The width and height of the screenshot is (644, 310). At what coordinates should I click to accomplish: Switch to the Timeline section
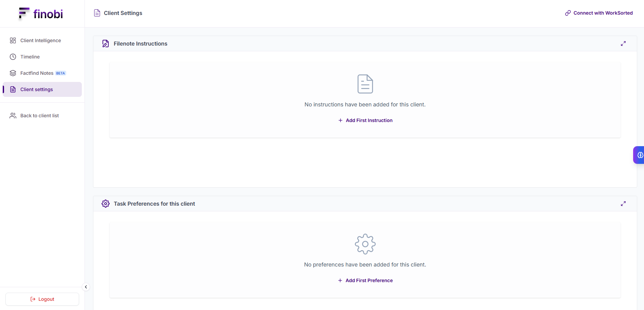pos(30,56)
